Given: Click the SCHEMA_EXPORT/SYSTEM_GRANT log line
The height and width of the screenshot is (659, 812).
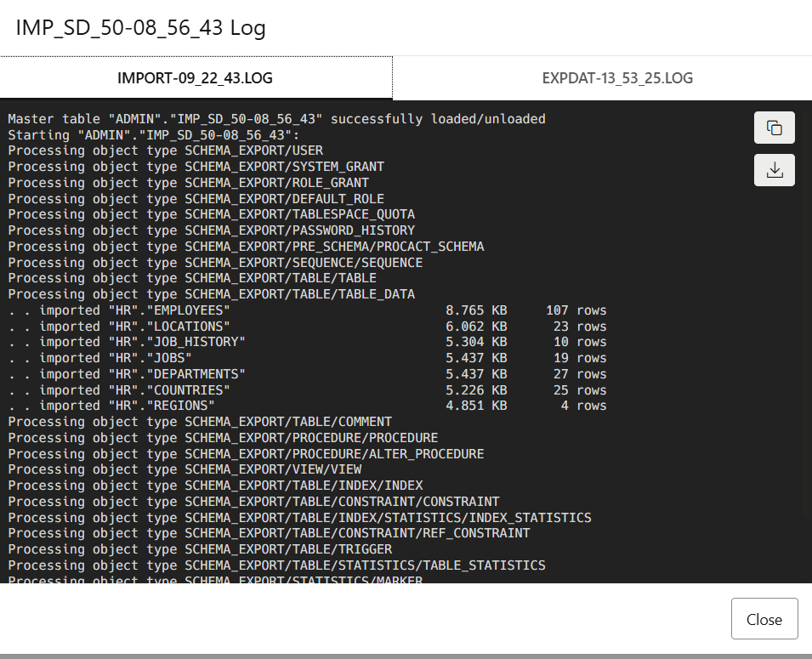Looking at the screenshot, I should (196, 167).
